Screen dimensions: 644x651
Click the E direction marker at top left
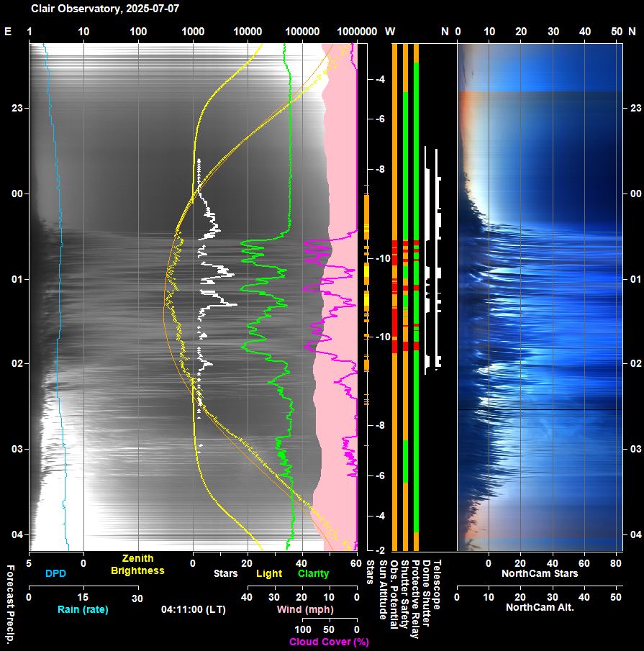(x=8, y=32)
